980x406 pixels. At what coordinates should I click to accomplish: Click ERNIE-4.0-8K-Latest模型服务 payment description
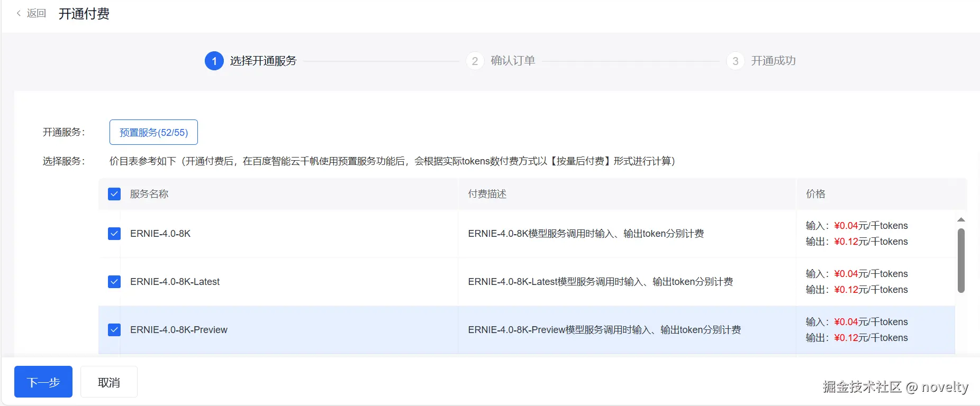[601, 282]
